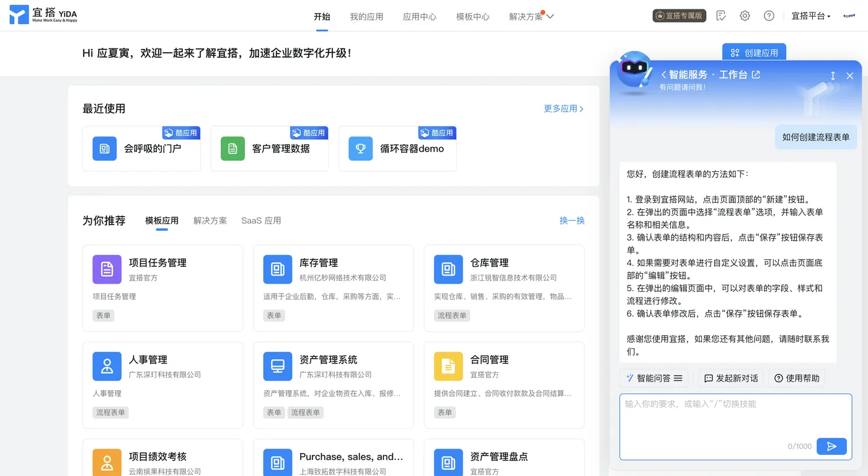
Task: Click the 人事管理 person icon
Action: tap(107, 366)
